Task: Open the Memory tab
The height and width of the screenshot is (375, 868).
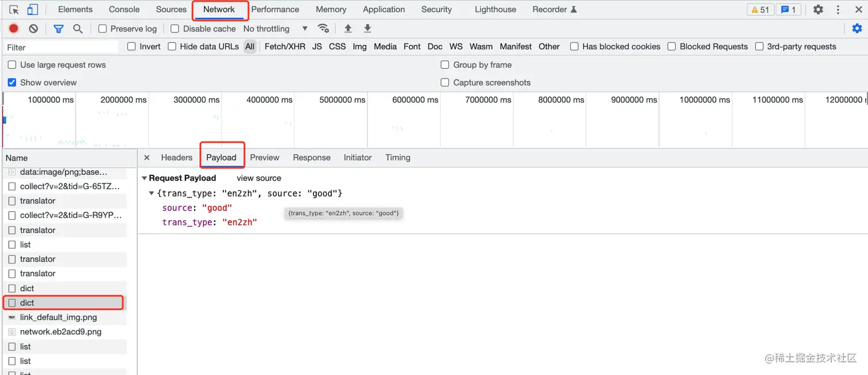Action: point(331,10)
